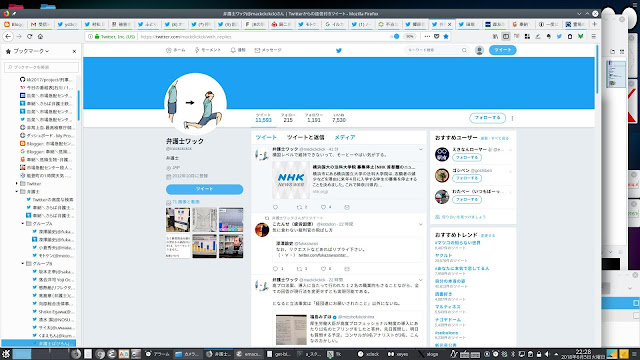The width and height of the screenshot is (640, 360).
Task: Open the Firefox hamburger menu
Action: click(593, 36)
